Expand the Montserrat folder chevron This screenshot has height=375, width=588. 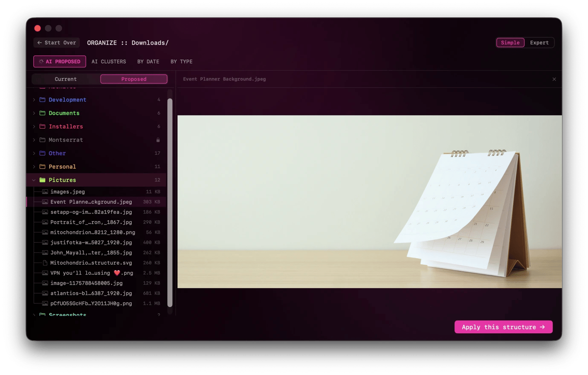[x=34, y=140]
